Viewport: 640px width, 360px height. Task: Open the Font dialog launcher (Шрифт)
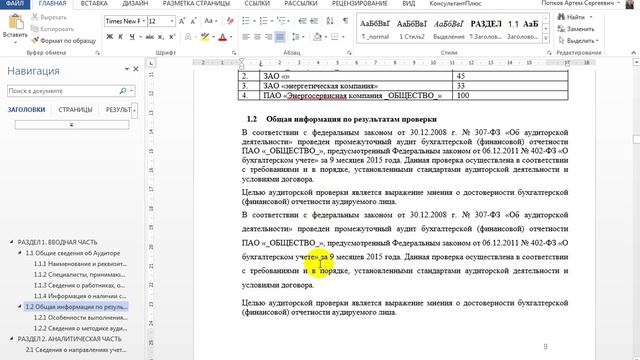click(234, 53)
